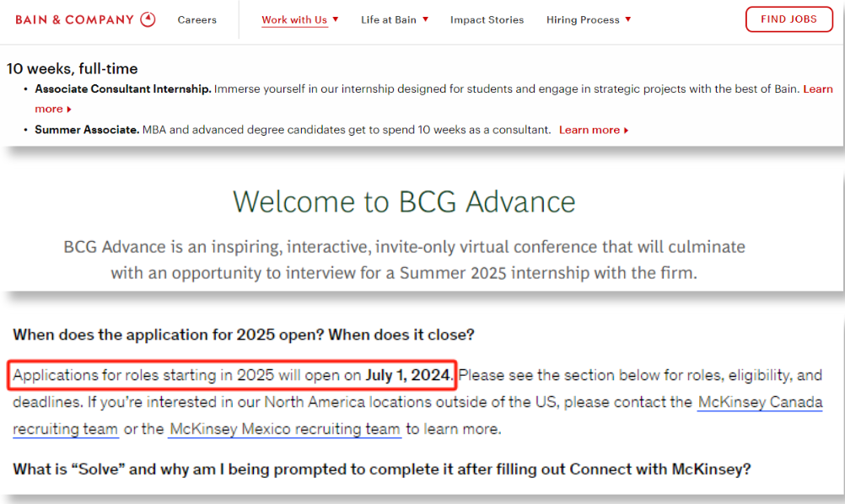Viewport: 845px width, 504px height.
Task: Click the FIND JOBS button
Action: click(789, 19)
